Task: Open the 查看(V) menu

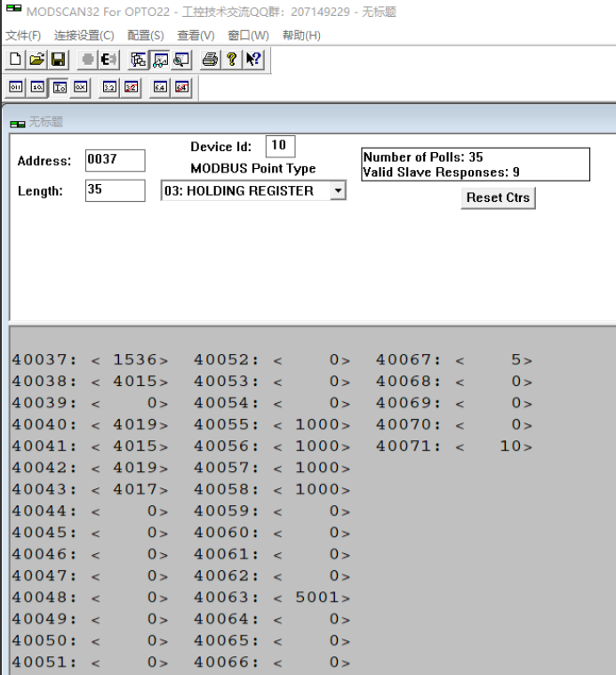Action: pyautogui.click(x=196, y=36)
